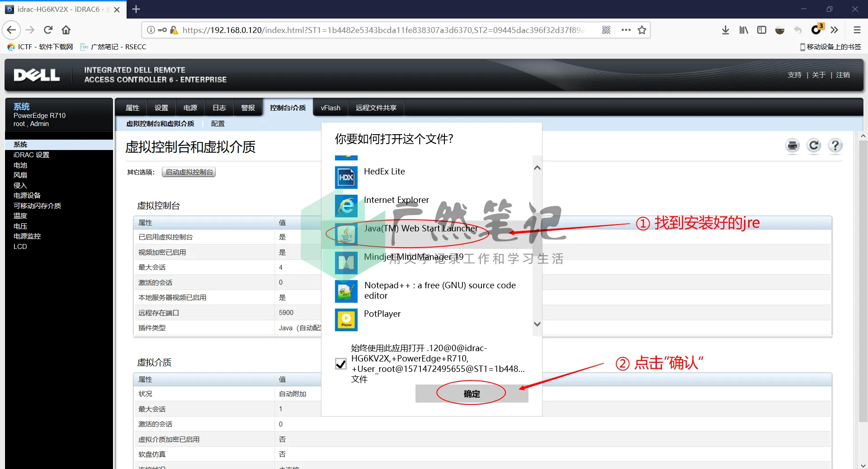The height and width of the screenshot is (469, 868).
Task: Open help using the question mark icon
Action: (835, 145)
